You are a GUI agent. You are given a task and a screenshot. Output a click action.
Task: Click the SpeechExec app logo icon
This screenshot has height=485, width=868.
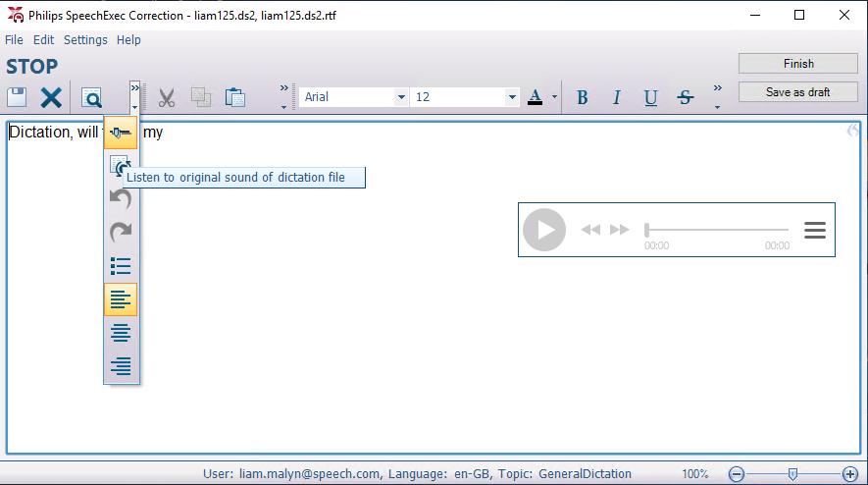16,15
